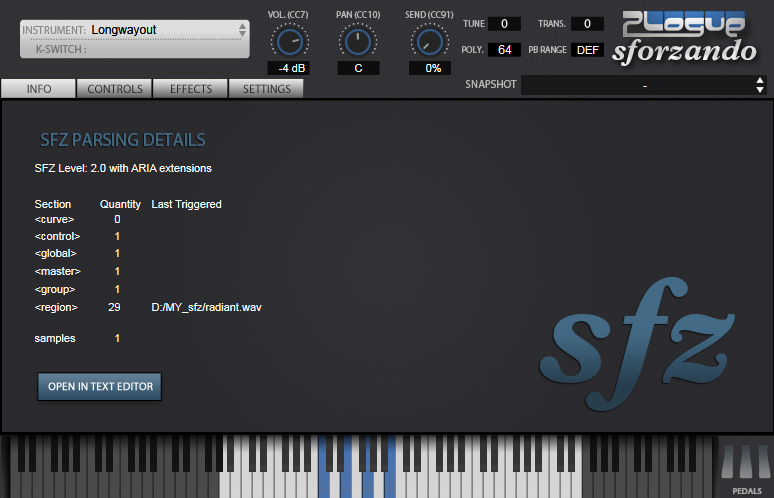Viewport: 774px width, 498px height.
Task: Click the TRANS. value field
Action: tap(587, 24)
